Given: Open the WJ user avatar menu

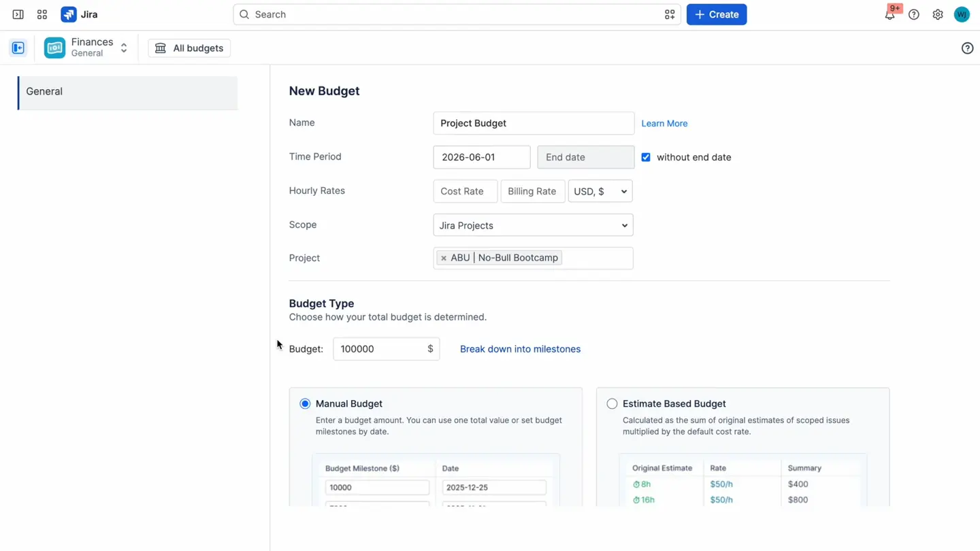Looking at the screenshot, I should (x=962, y=14).
